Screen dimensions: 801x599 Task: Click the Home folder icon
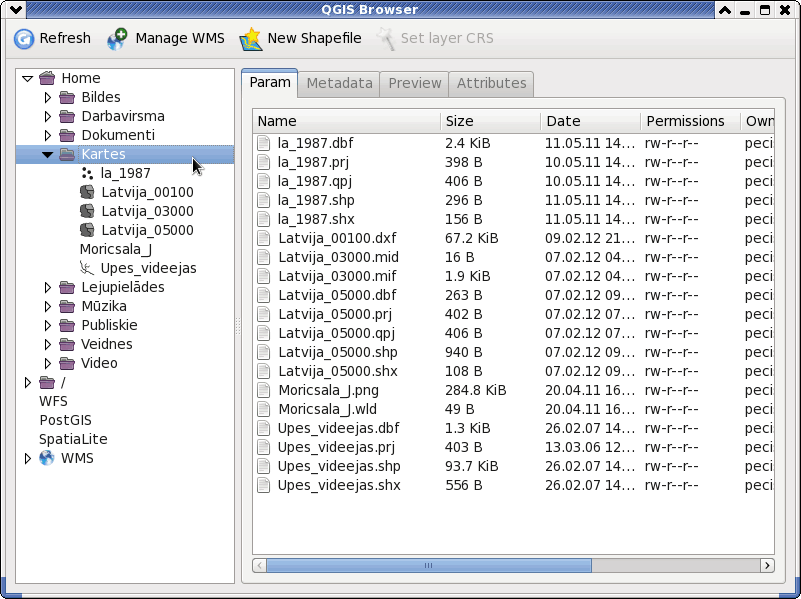pos(47,78)
